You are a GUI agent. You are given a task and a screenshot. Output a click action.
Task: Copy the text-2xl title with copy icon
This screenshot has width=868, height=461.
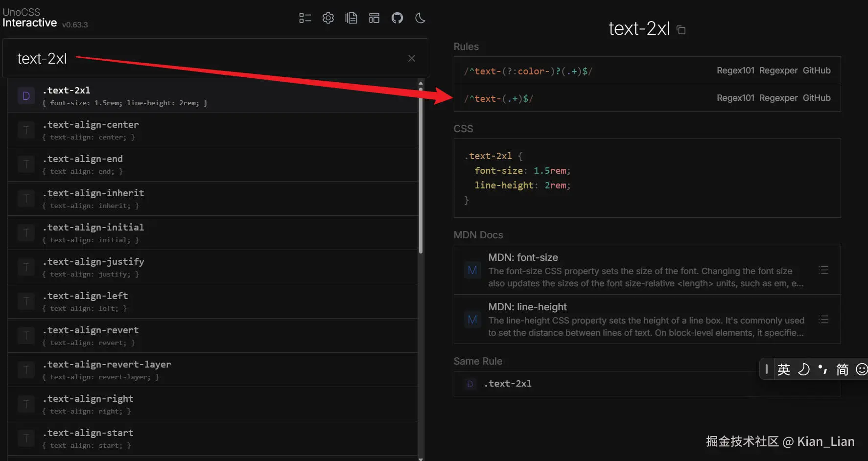click(681, 30)
